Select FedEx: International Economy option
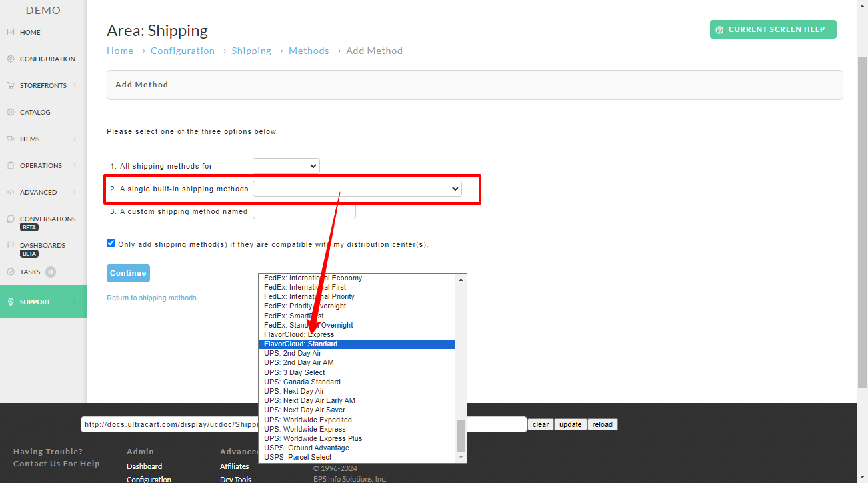The image size is (868, 483). (x=357, y=278)
